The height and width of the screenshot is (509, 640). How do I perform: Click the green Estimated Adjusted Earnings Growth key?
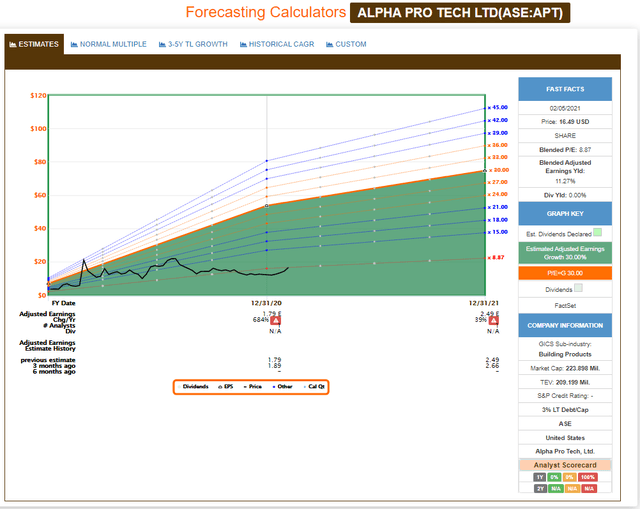tap(565, 253)
